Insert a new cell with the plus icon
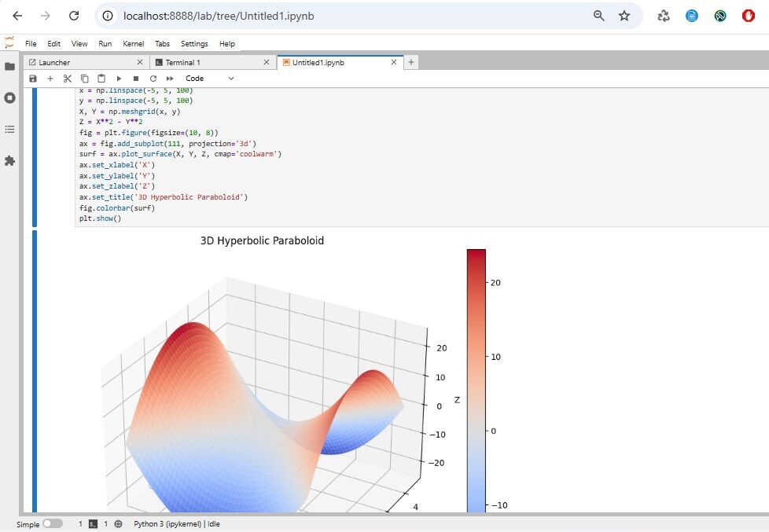Image resolution: width=769 pixels, height=532 pixels. pyautogui.click(x=50, y=79)
